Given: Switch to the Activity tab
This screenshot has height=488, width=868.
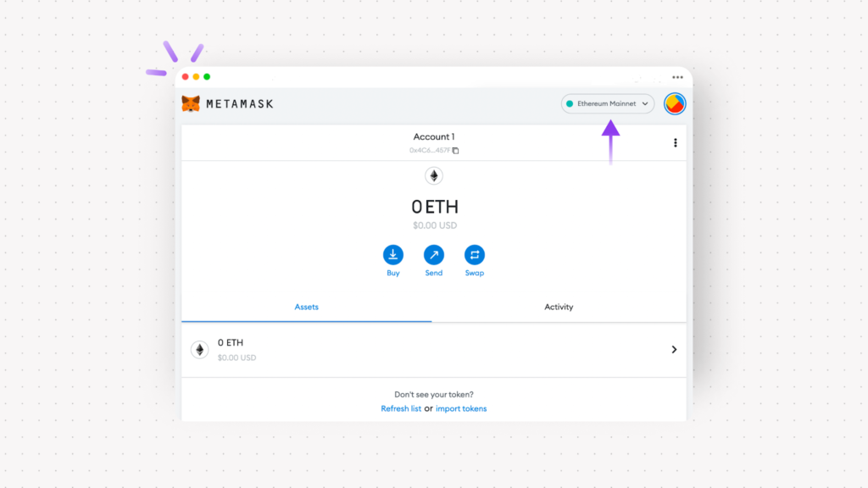Looking at the screenshot, I should 559,307.
